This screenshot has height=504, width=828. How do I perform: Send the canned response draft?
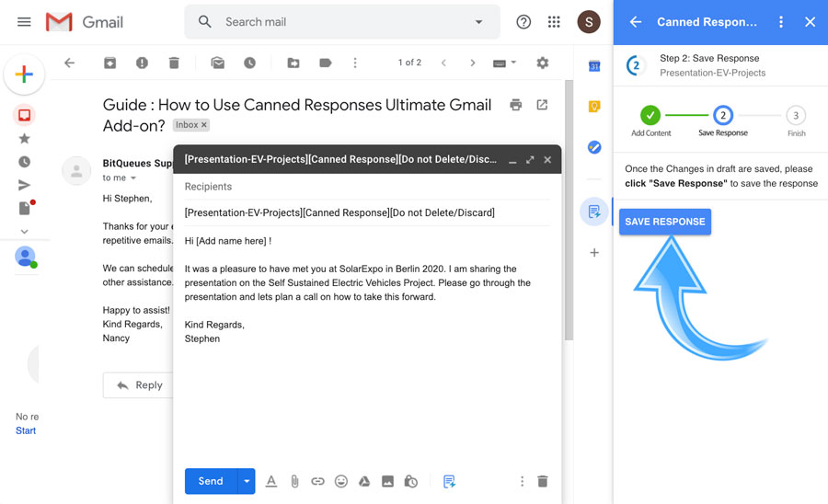coord(211,481)
